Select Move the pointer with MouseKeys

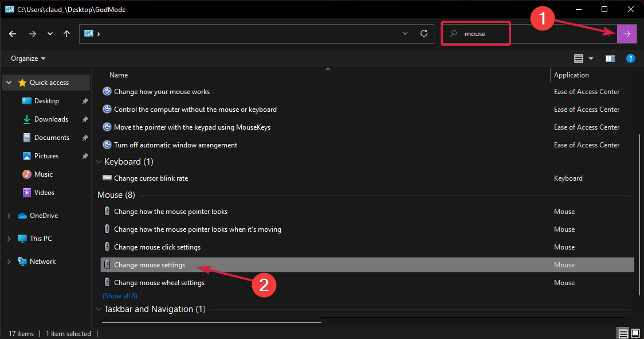pos(192,127)
